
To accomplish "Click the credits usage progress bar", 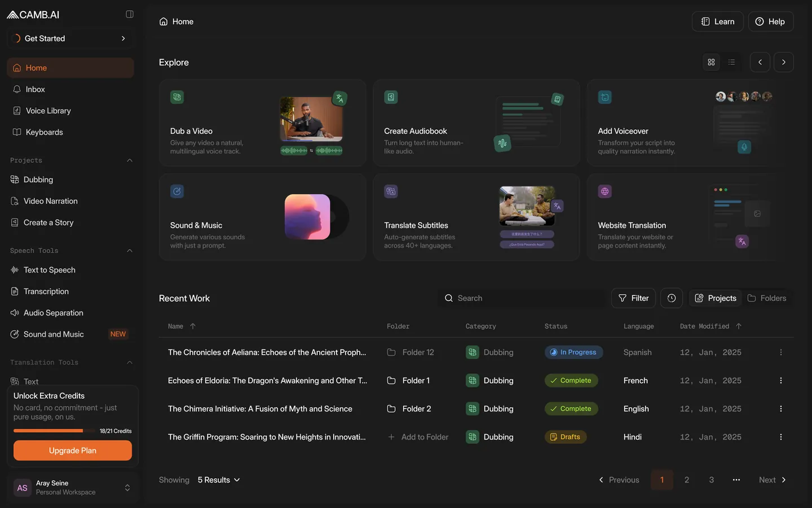I will [x=54, y=431].
